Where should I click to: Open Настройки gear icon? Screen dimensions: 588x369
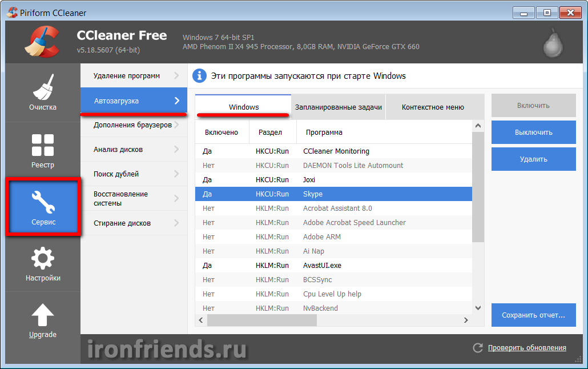[x=43, y=259]
